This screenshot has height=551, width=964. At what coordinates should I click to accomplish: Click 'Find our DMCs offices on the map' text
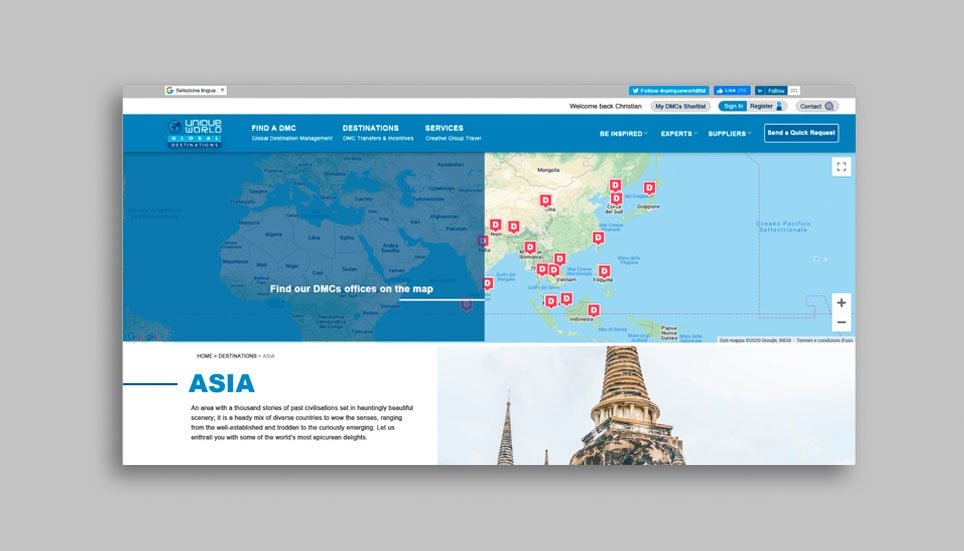[x=352, y=289]
